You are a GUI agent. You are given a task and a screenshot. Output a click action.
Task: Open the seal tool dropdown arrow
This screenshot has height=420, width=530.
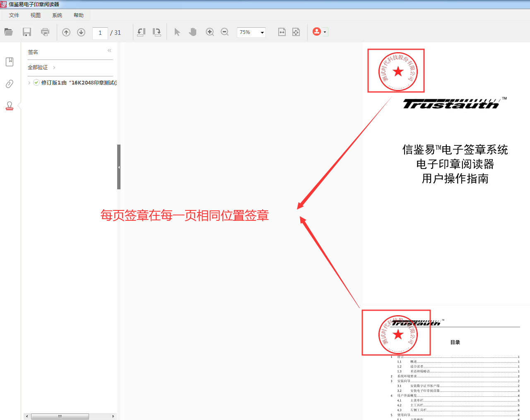325,32
